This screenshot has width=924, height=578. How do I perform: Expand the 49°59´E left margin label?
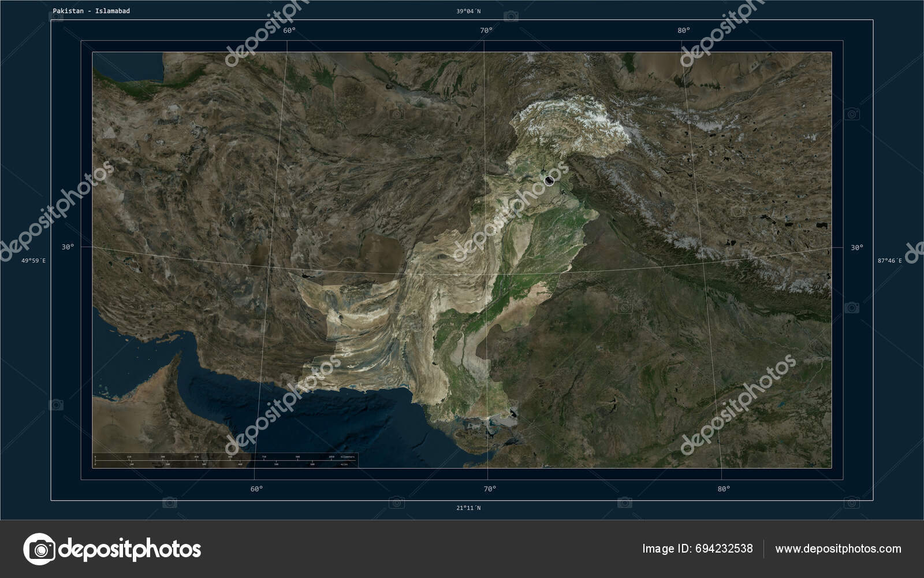33,261
